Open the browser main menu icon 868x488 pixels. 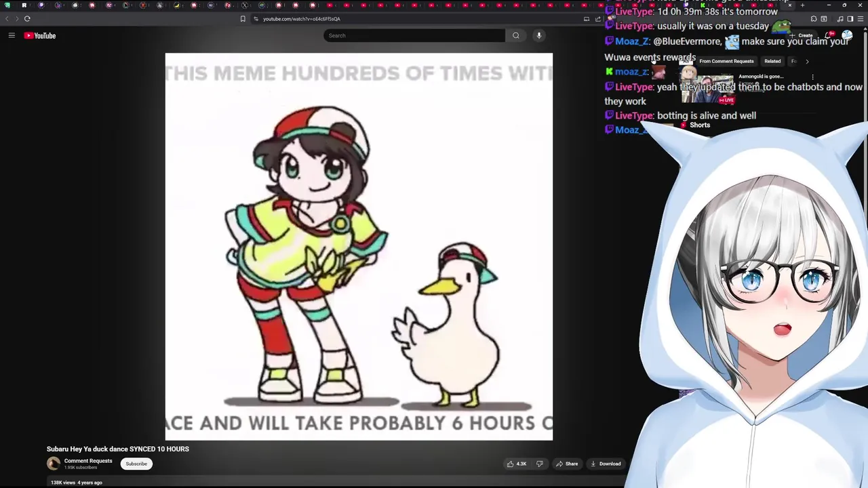[x=860, y=19]
